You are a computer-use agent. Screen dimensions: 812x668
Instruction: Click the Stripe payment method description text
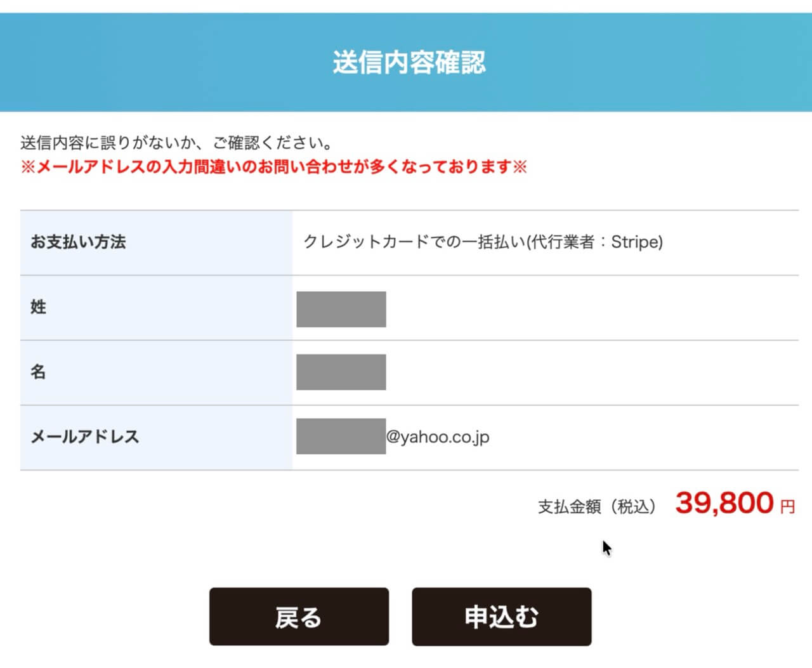click(x=481, y=243)
